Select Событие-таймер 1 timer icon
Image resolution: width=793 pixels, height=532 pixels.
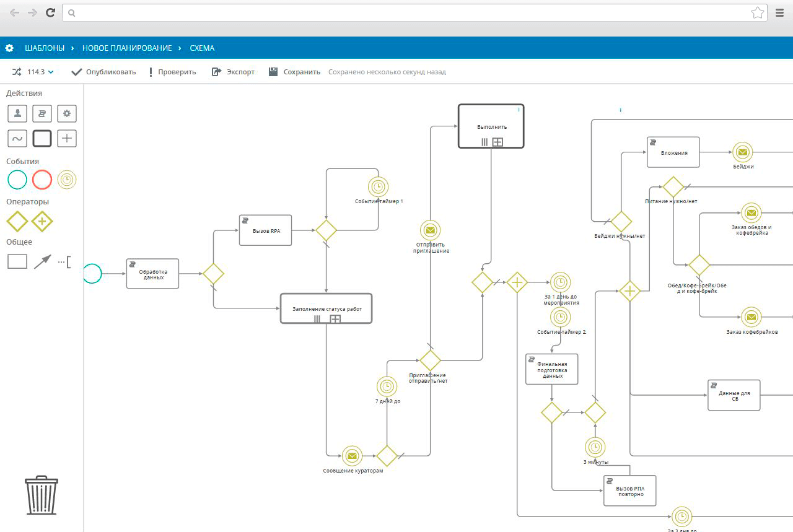(378, 186)
